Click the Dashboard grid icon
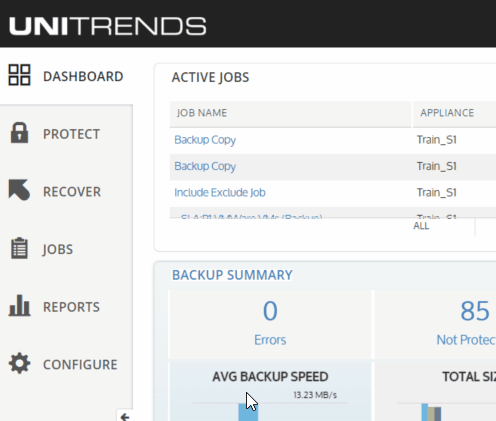 19,75
